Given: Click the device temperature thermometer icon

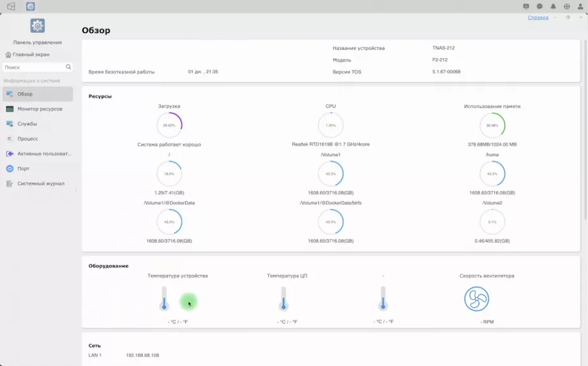Looking at the screenshot, I should (164, 298).
